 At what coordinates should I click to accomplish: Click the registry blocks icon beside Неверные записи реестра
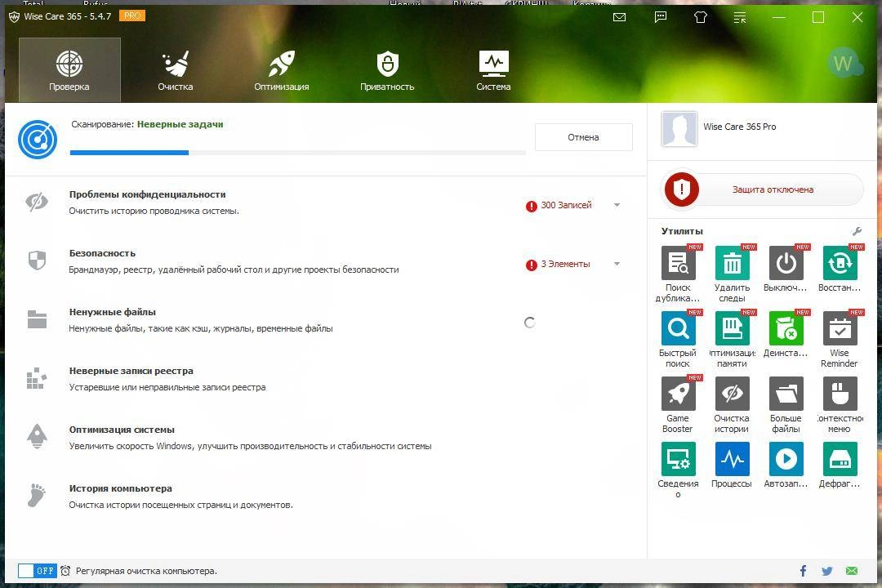[x=37, y=377]
